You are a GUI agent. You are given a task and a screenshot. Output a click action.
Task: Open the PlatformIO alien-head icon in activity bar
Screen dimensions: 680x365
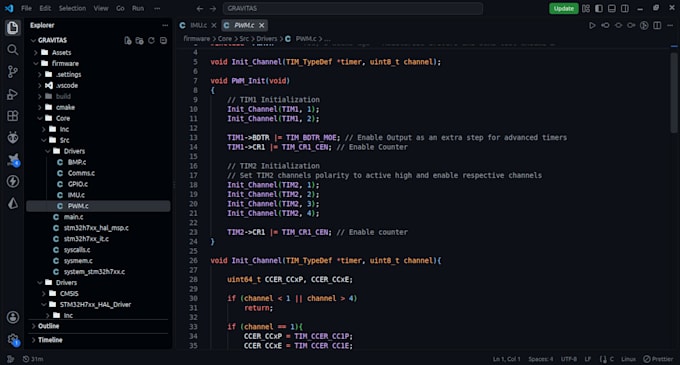pos(13,138)
